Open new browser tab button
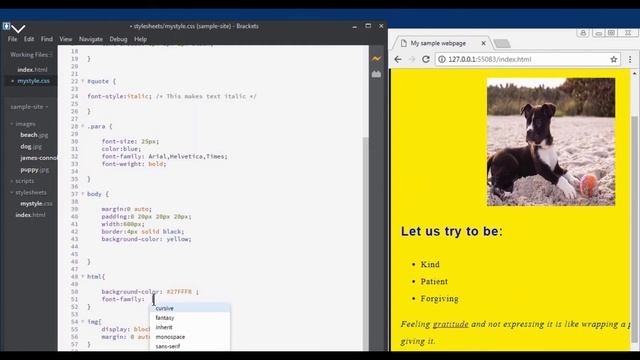This screenshot has width=640, height=360. (x=502, y=43)
